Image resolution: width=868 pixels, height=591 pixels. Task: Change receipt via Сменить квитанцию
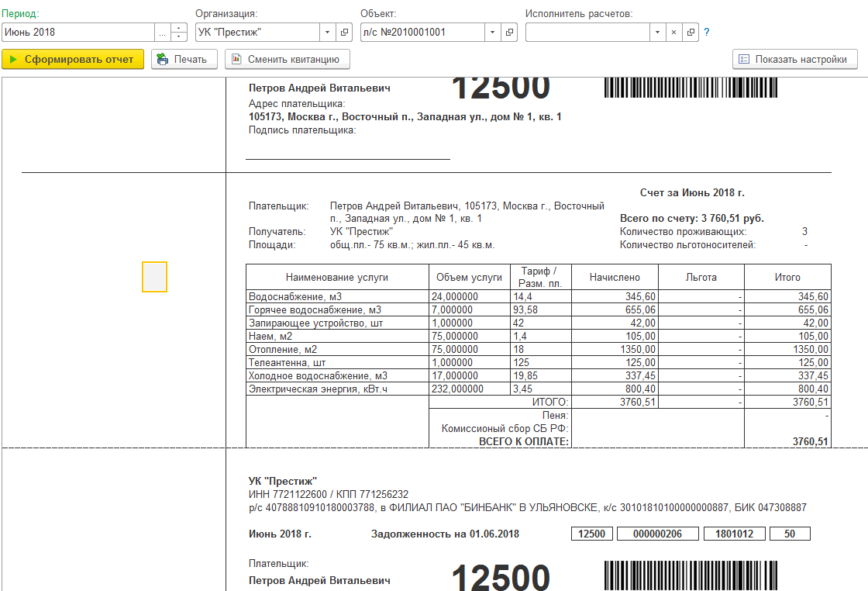point(288,59)
